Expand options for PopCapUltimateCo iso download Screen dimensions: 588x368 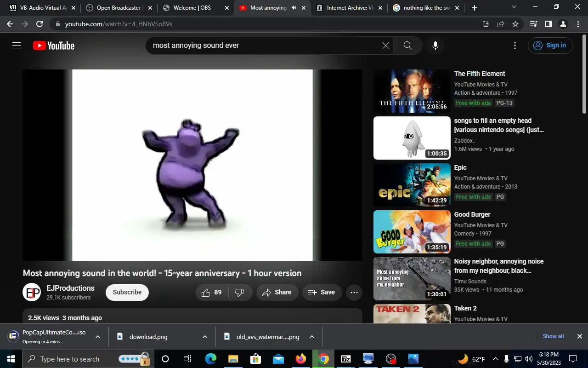[x=97, y=337]
